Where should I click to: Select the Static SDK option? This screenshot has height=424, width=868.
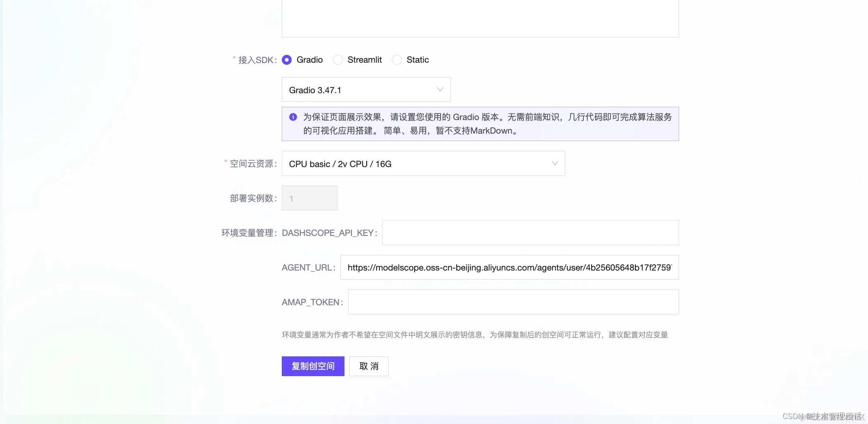[x=397, y=60]
